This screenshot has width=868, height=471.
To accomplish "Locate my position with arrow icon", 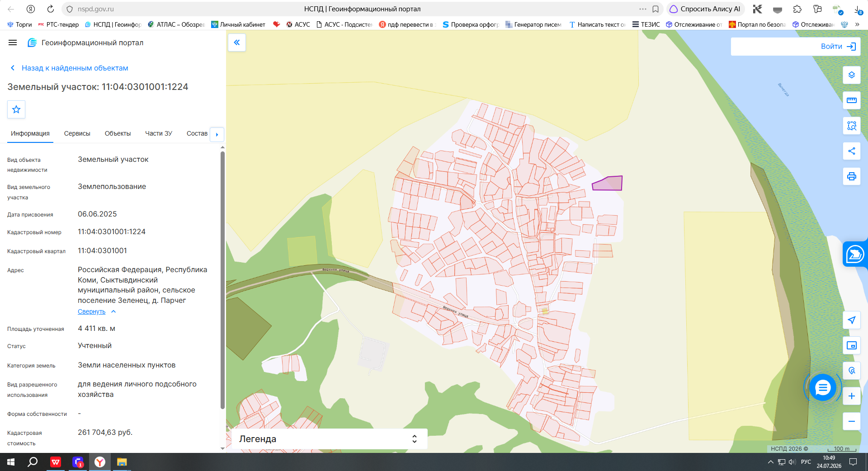I will coord(851,320).
